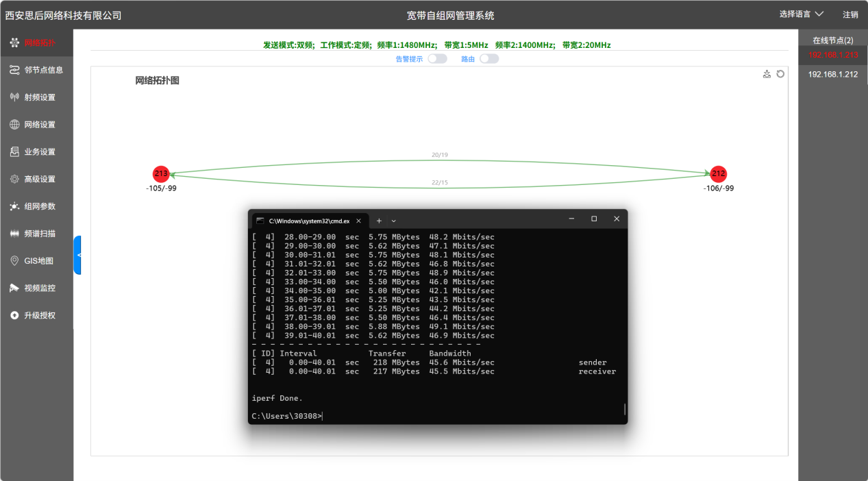Viewport: 868px width, 481px height.
Task: Open the 邻节点信息 menu item
Action: [38, 70]
